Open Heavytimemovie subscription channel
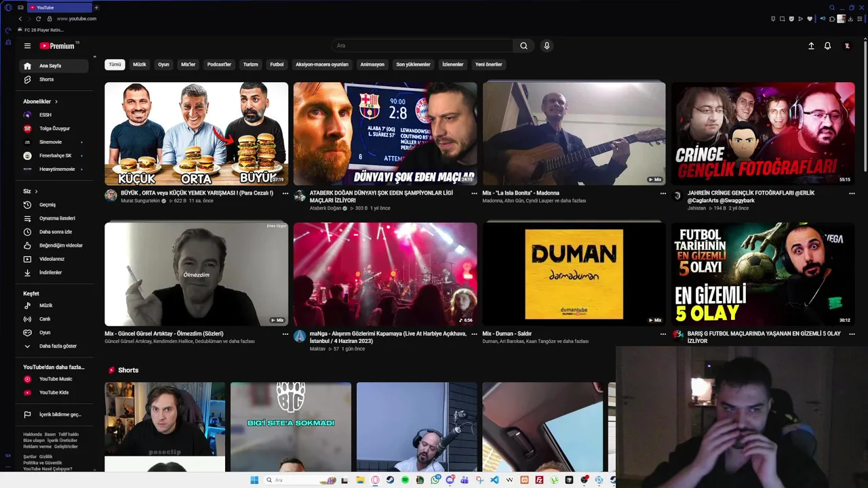Image resolution: width=868 pixels, height=488 pixels. [54, 169]
